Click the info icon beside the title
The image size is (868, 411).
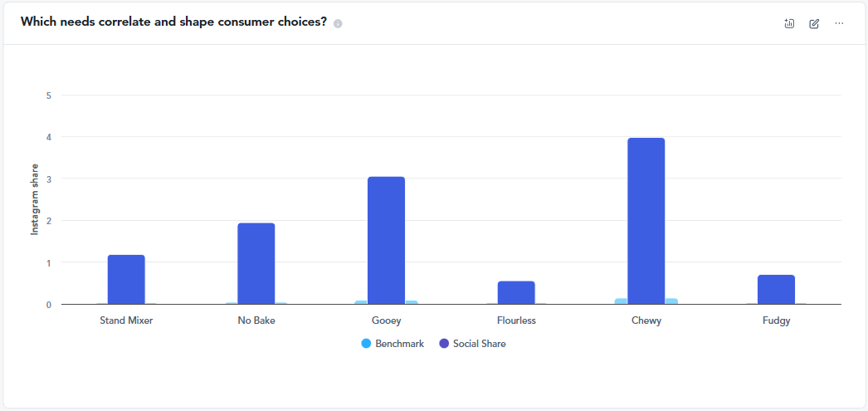(338, 23)
